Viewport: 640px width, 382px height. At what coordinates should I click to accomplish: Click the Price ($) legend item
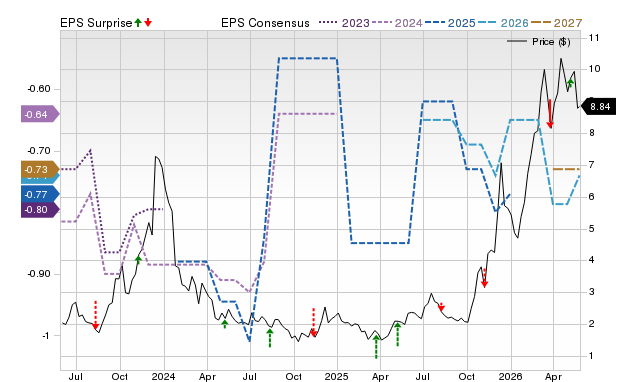[x=538, y=42]
